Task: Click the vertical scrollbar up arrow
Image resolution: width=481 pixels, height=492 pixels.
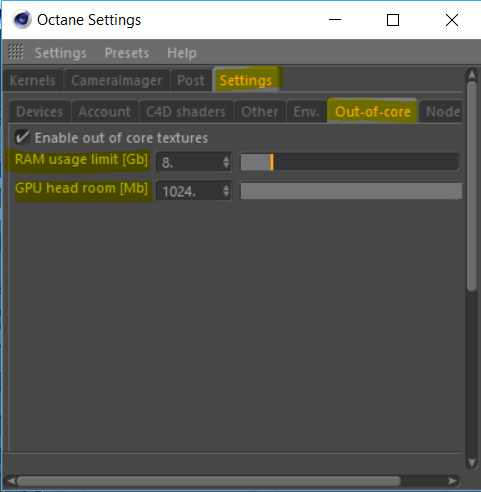Action: [x=472, y=75]
